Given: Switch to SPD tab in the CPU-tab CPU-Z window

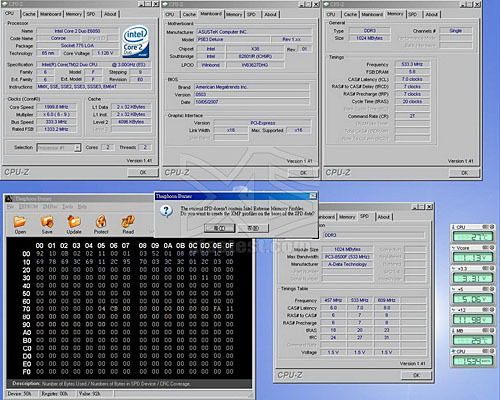Looking at the screenshot, I should [91, 14].
